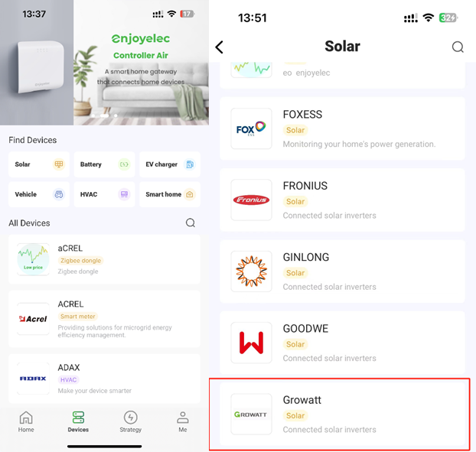This screenshot has height=452, width=476.
Task: Click the GOODWE red logo icon
Action: [251, 343]
